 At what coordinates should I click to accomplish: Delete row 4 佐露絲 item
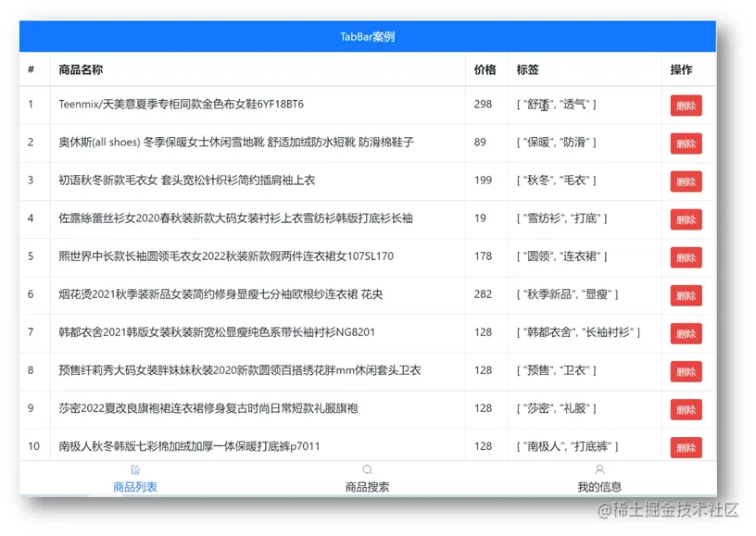[686, 219]
